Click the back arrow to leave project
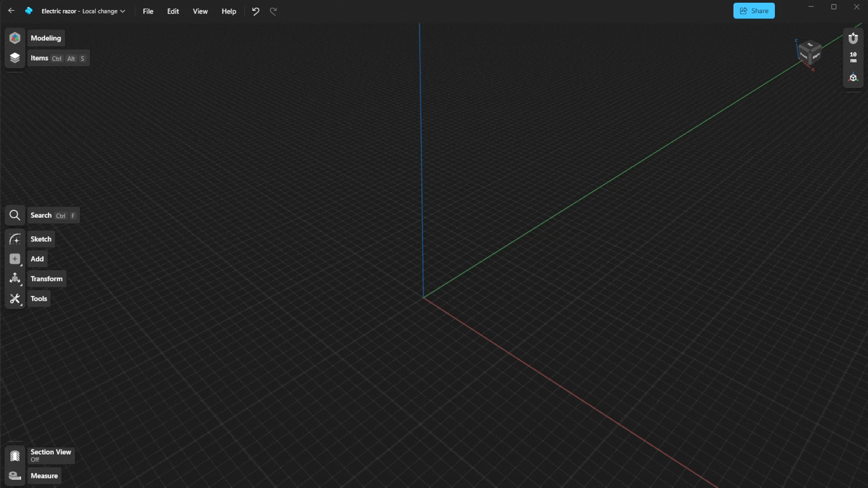 point(11,10)
